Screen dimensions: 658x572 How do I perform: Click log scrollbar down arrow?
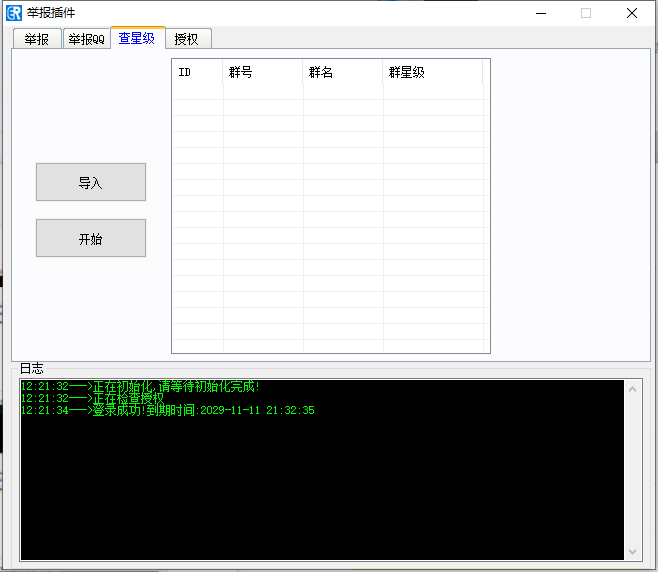coord(632,552)
